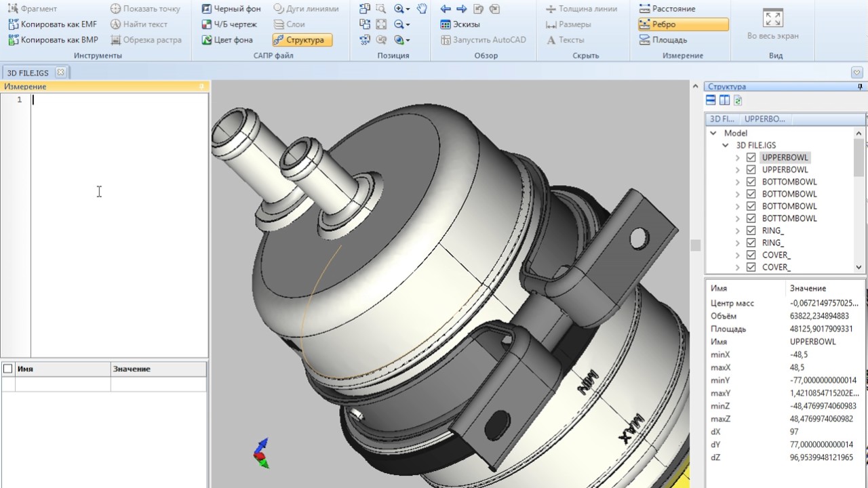Click Показать точку tool
This screenshot has width=868, height=488.
click(145, 9)
